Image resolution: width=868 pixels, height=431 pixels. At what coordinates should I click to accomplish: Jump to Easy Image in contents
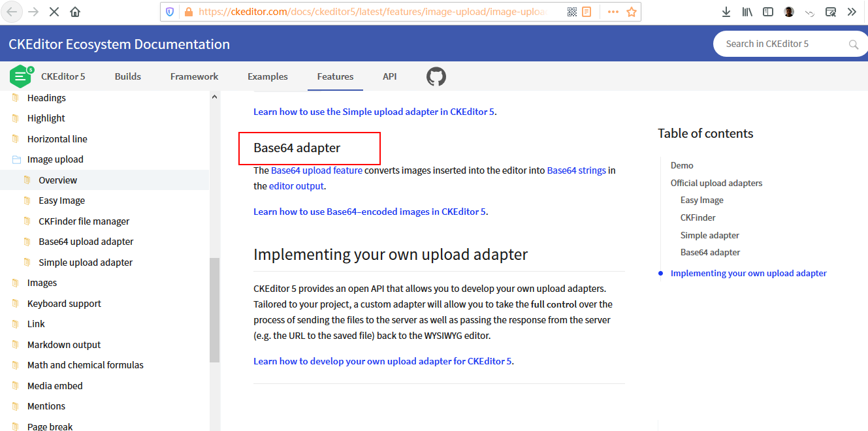702,200
